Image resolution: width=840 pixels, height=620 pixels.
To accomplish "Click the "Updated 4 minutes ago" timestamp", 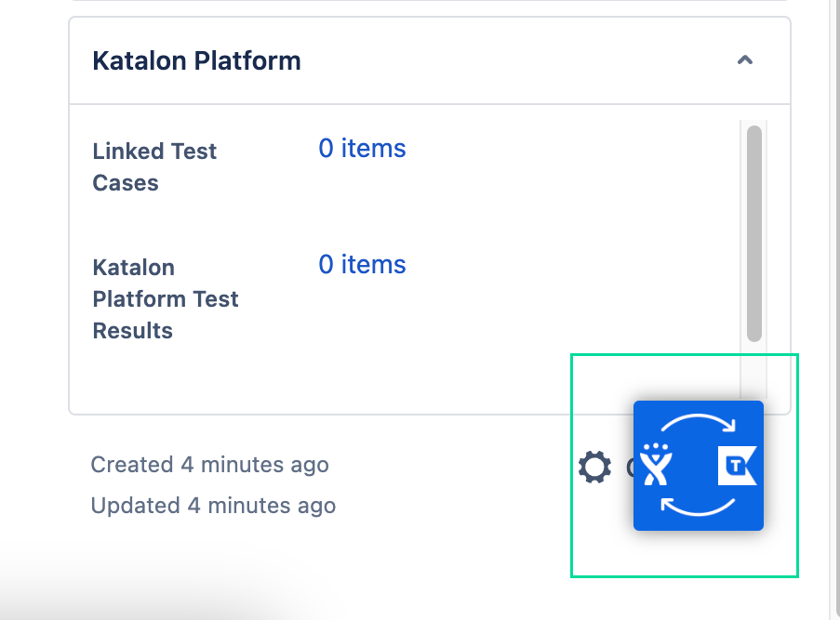I will (x=213, y=506).
